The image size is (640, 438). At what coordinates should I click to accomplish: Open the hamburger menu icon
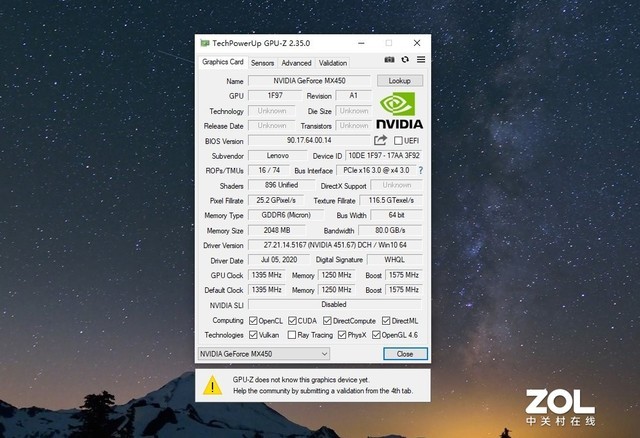tap(421, 60)
